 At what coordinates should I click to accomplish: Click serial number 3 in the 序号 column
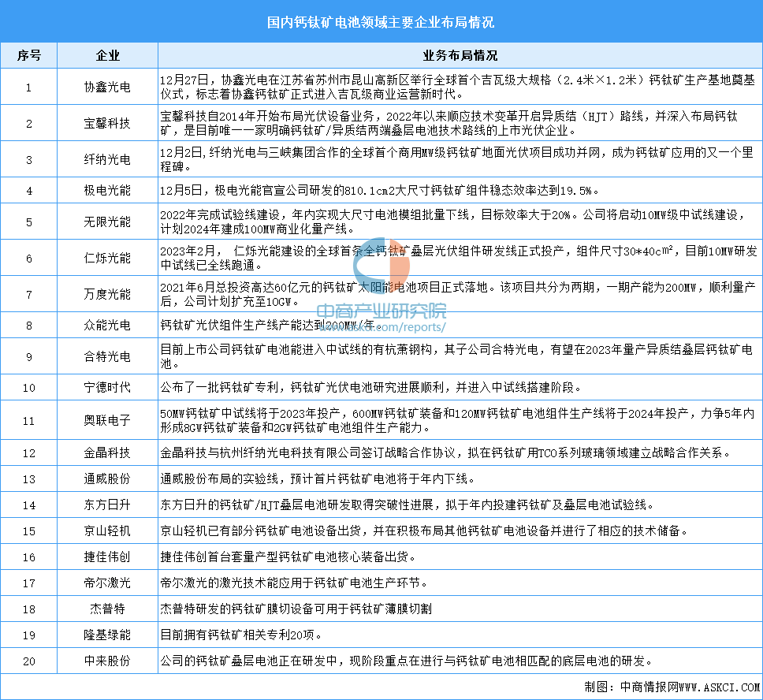[x=28, y=160]
